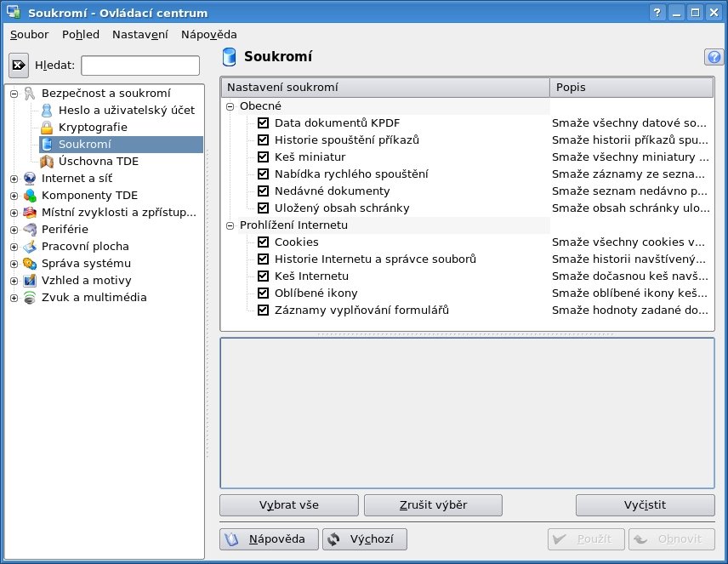The image size is (728, 564).
Task: Click the Heslo a uživatelský účet user icon
Action: tap(47, 111)
